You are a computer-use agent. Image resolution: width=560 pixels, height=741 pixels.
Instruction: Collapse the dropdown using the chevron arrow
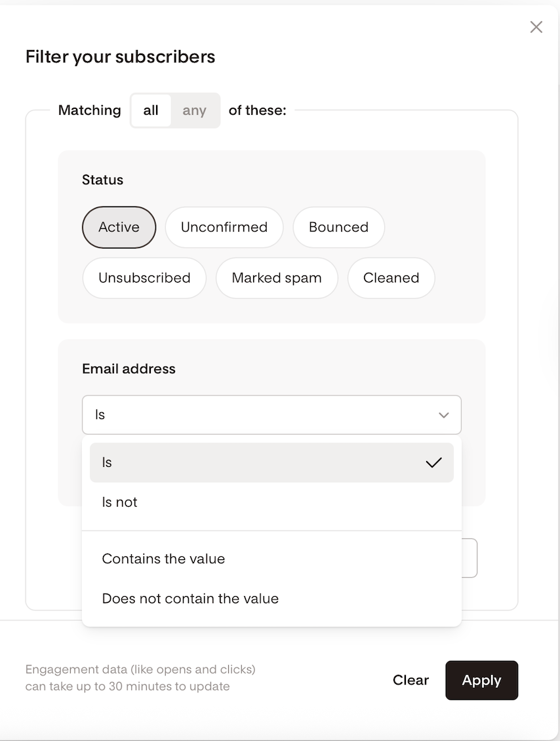click(x=443, y=415)
